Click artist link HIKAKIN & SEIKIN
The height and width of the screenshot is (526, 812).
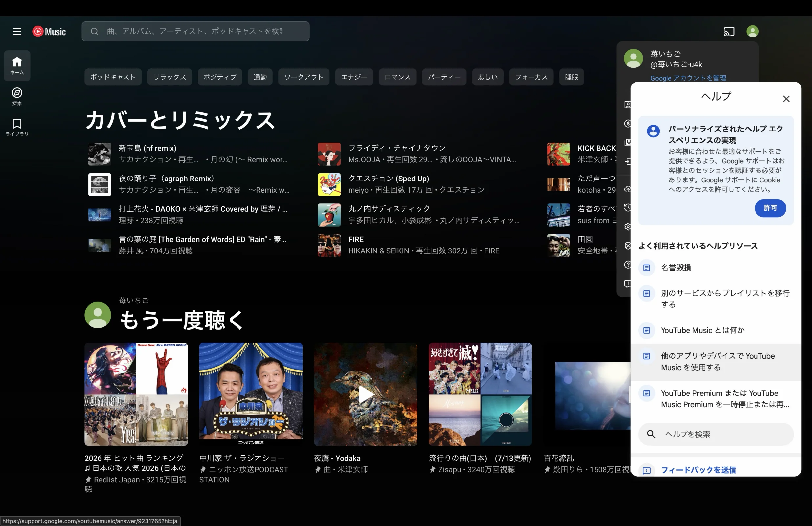(x=378, y=251)
